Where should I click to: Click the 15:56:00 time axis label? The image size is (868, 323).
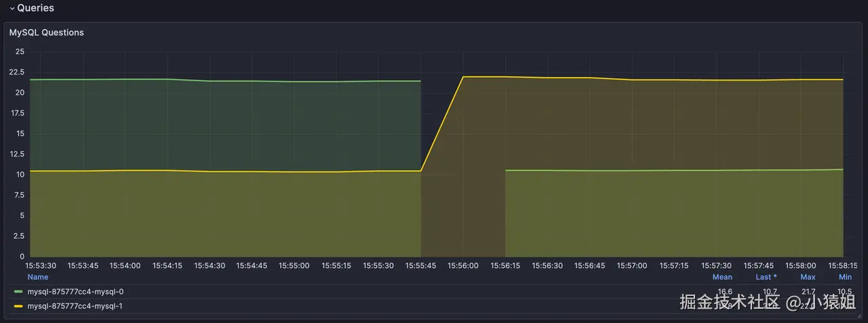(464, 266)
